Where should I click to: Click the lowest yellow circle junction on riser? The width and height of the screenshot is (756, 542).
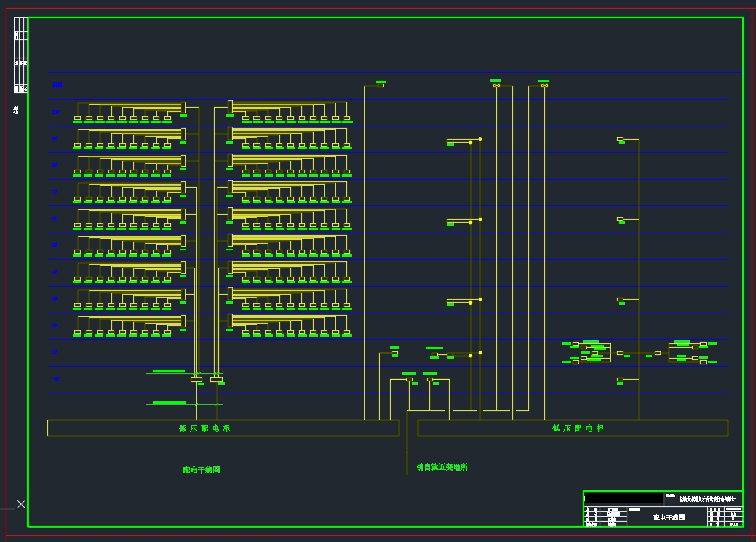[471, 356]
